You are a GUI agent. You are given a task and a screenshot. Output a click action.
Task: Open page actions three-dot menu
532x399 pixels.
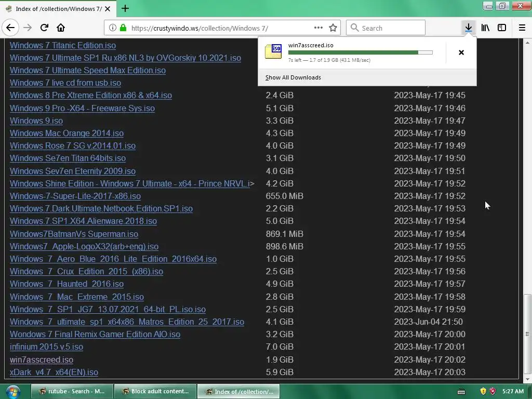[x=318, y=28]
